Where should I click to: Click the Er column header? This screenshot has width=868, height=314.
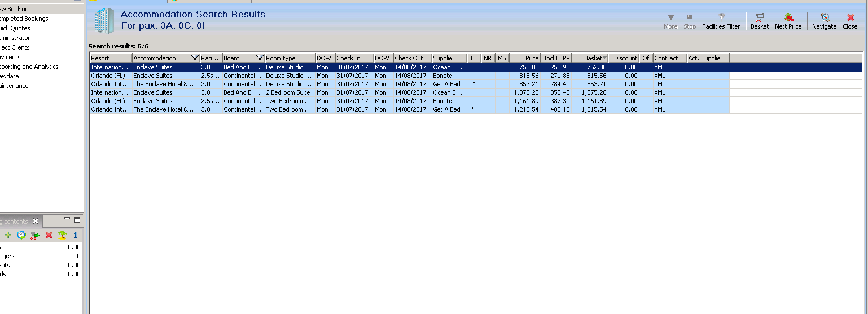474,58
